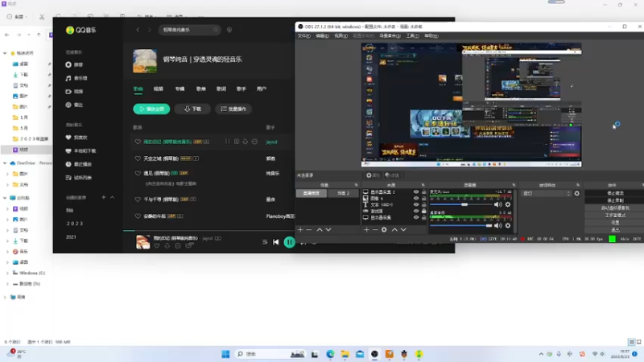Open 推荐 in QQ音乐 sidebar

point(74,65)
